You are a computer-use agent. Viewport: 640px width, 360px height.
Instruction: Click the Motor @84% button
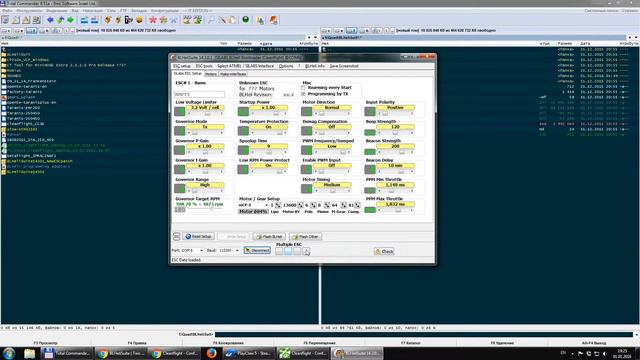point(253,211)
